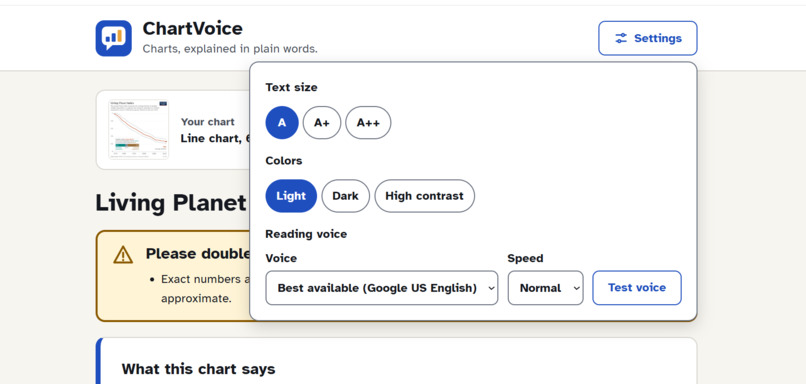This screenshot has width=806, height=384.
Task: Click the 'Your chart' label
Action: coord(208,122)
